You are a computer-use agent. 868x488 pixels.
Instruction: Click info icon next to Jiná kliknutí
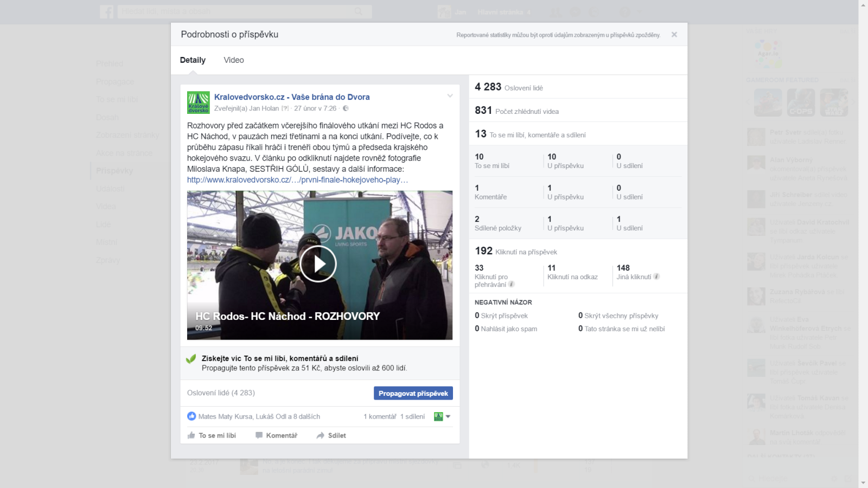pyautogui.click(x=656, y=277)
